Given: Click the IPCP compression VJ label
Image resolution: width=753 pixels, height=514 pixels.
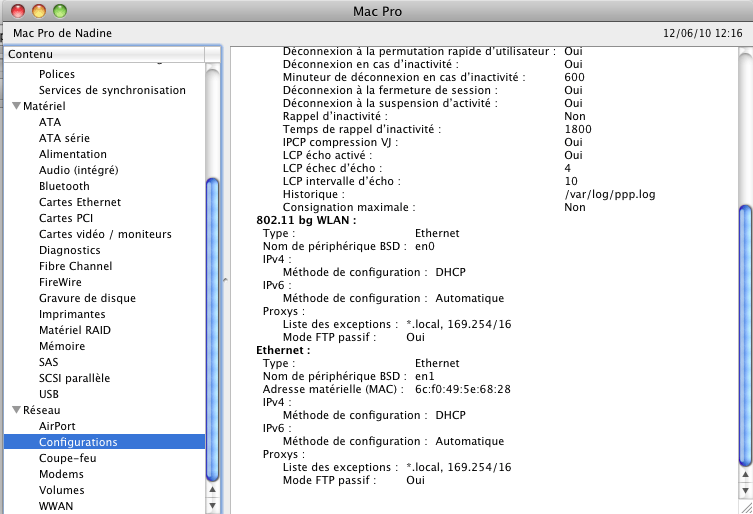Looking at the screenshot, I should [340, 142].
